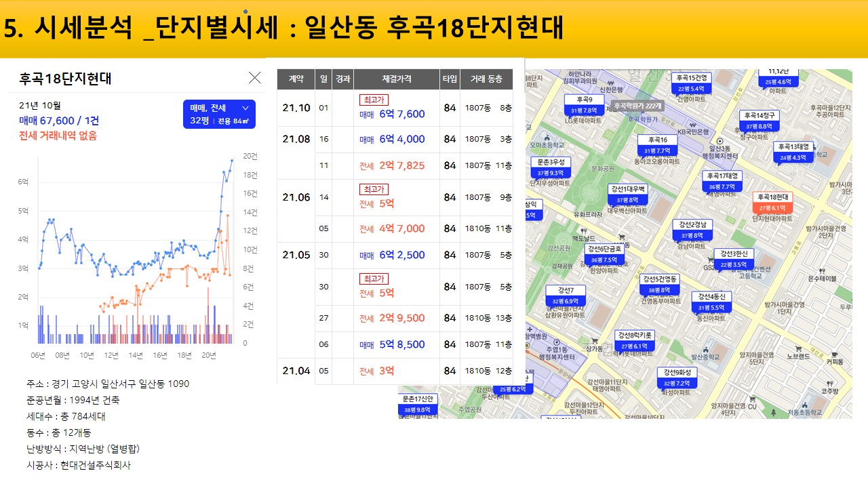Click the 전세 3억 price in 21.04
The height and width of the screenshot is (488, 868).
pyautogui.click(x=376, y=371)
